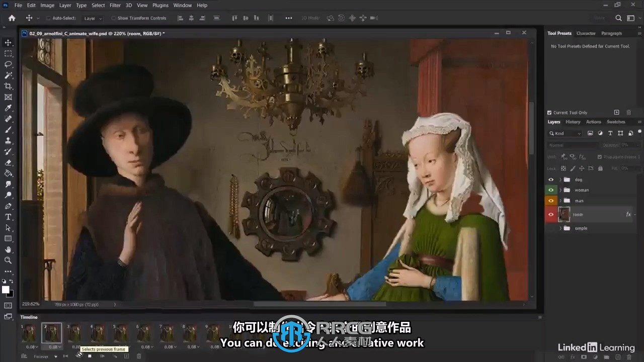Expand the man layer group
644x362 pixels.
[x=560, y=201]
